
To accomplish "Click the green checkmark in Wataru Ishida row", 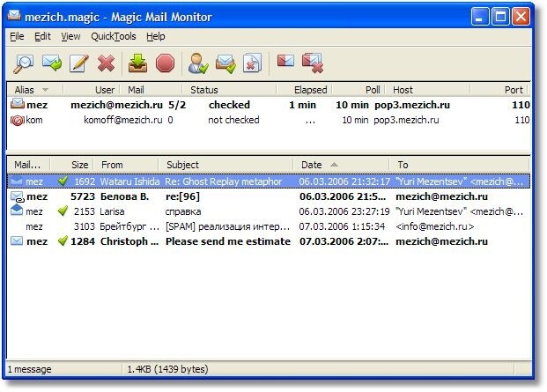I will pyautogui.click(x=63, y=181).
